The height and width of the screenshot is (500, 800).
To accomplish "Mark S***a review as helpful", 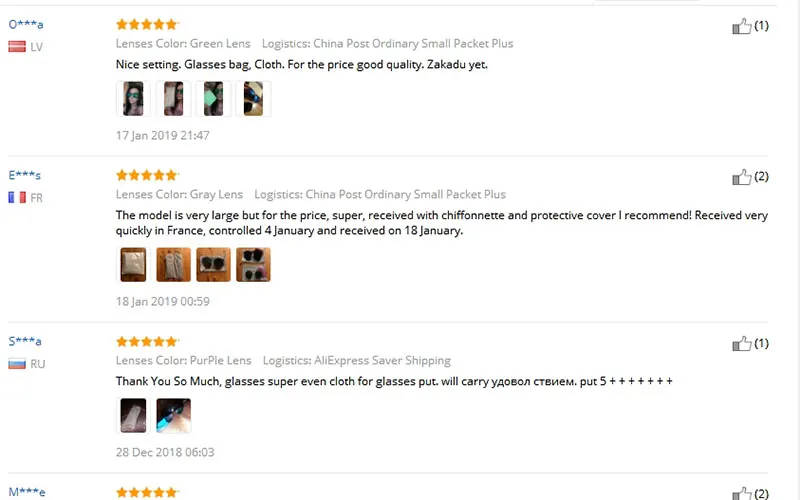I will [741, 343].
